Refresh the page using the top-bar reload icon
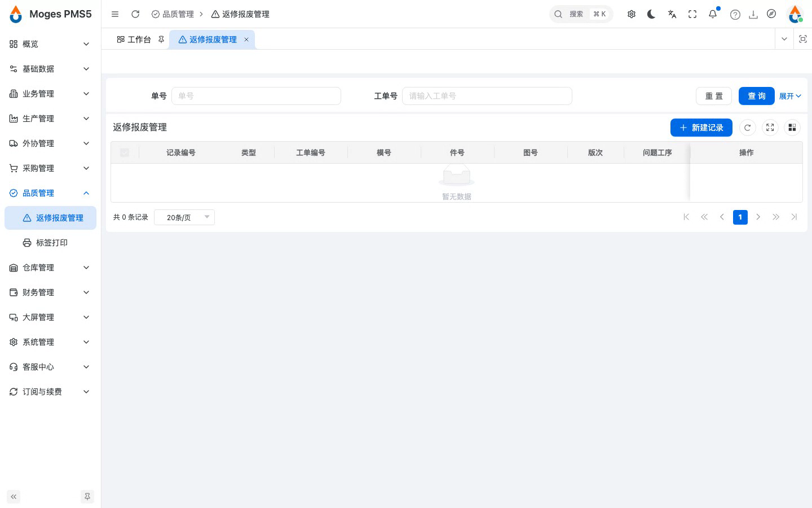This screenshot has width=812, height=508. click(x=135, y=14)
